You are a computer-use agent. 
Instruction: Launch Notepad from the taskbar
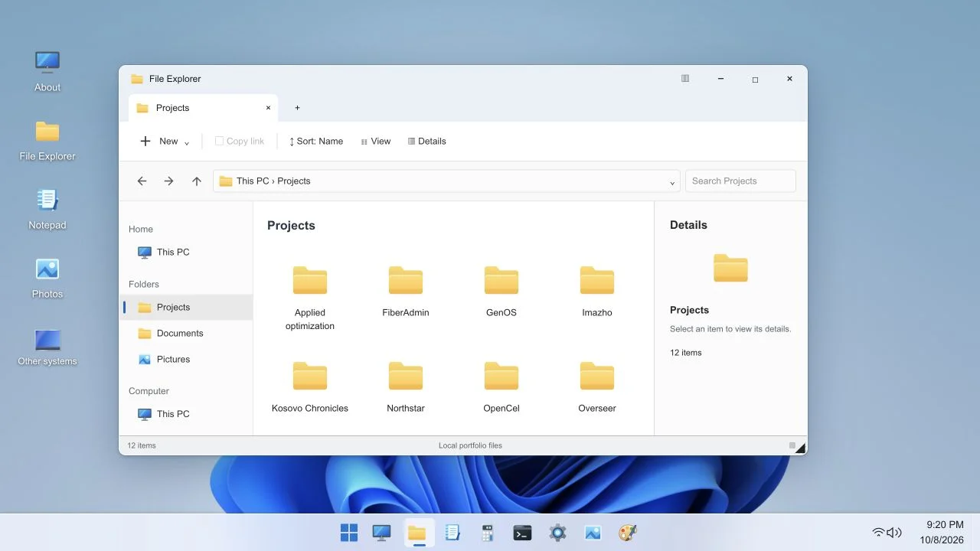tap(452, 533)
